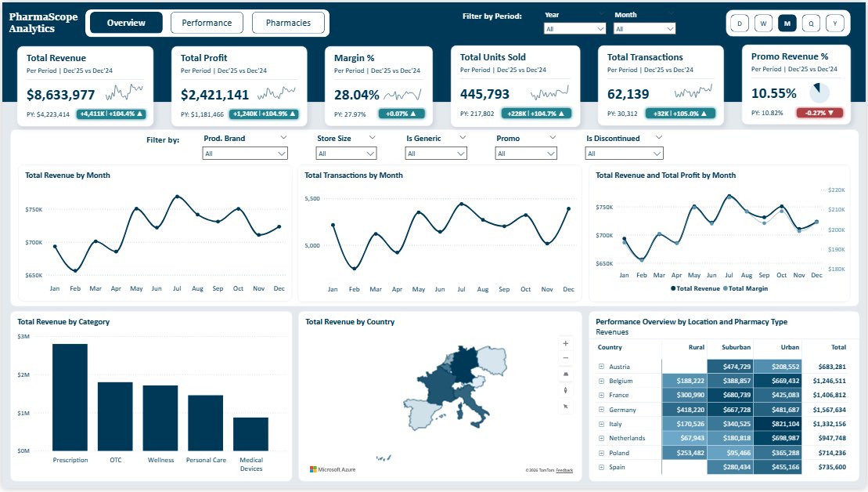Expand the Spain row in table
This screenshot has width=868, height=492.
[601, 467]
